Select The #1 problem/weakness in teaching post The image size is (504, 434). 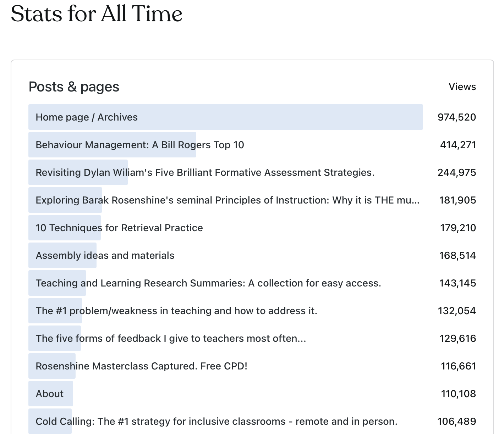click(x=176, y=311)
